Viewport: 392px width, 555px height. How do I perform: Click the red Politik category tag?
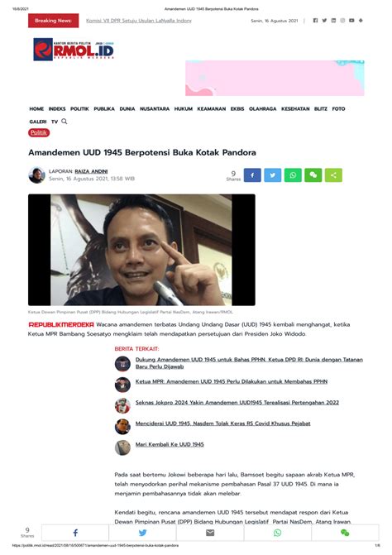[39, 132]
